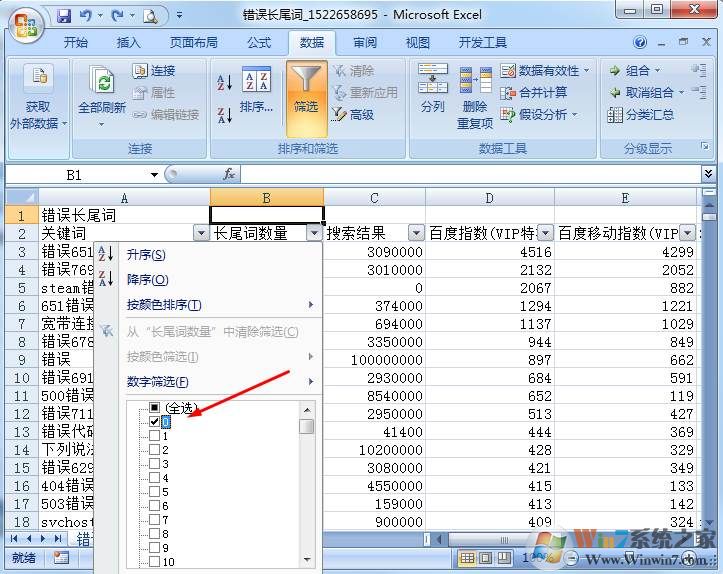Toggle the Select All (全选) checkbox
This screenshot has width=723, height=574.
pos(154,408)
